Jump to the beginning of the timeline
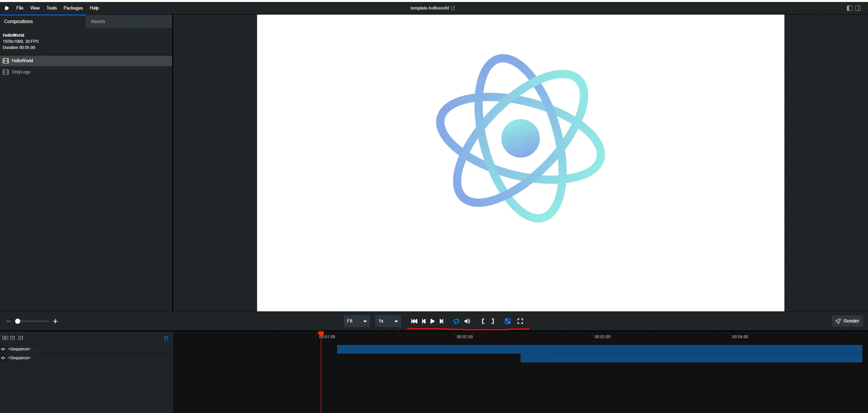Screen dimensions: 868x413 point(414,321)
